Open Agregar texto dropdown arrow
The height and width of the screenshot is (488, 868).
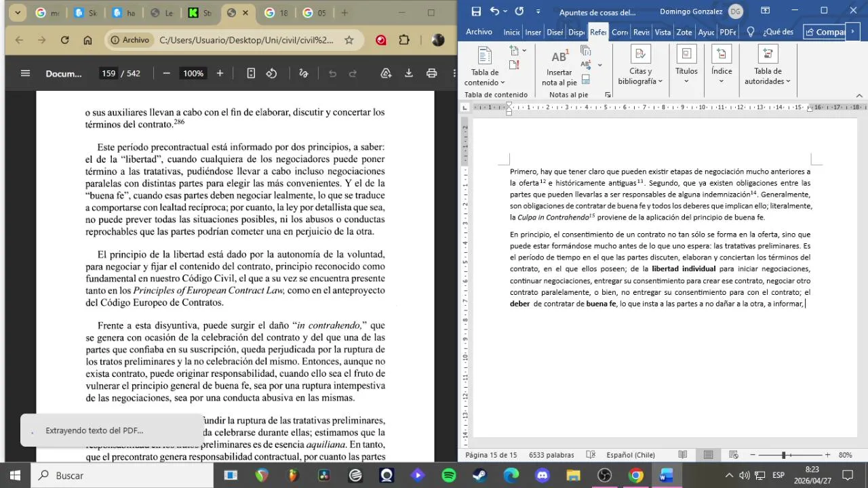click(x=524, y=51)
